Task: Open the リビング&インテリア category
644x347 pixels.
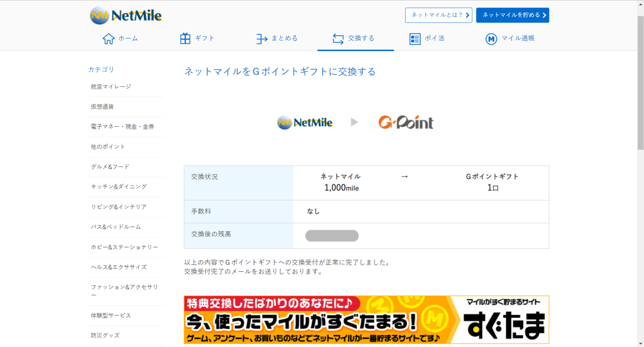Action: pyautogui.click(x=126, y=207)
